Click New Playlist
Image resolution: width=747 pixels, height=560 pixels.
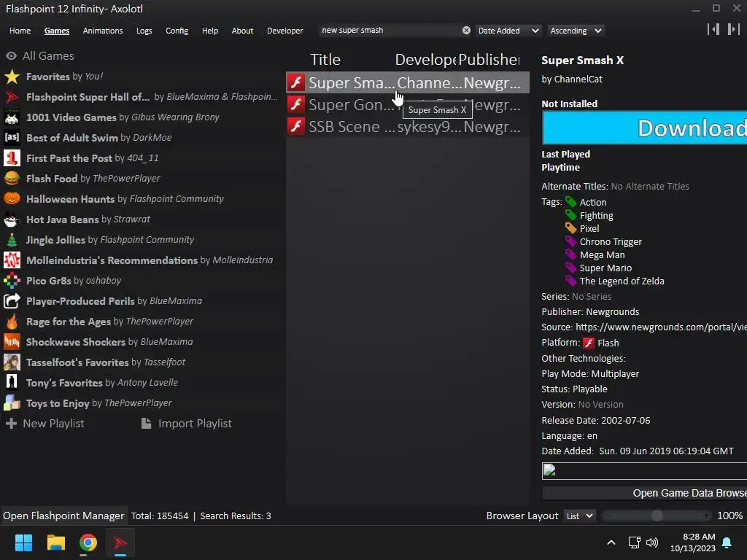pos(44,424)
